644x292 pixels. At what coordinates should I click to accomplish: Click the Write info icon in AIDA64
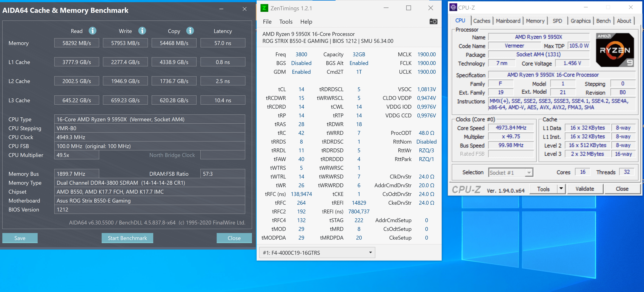(142, 31)
